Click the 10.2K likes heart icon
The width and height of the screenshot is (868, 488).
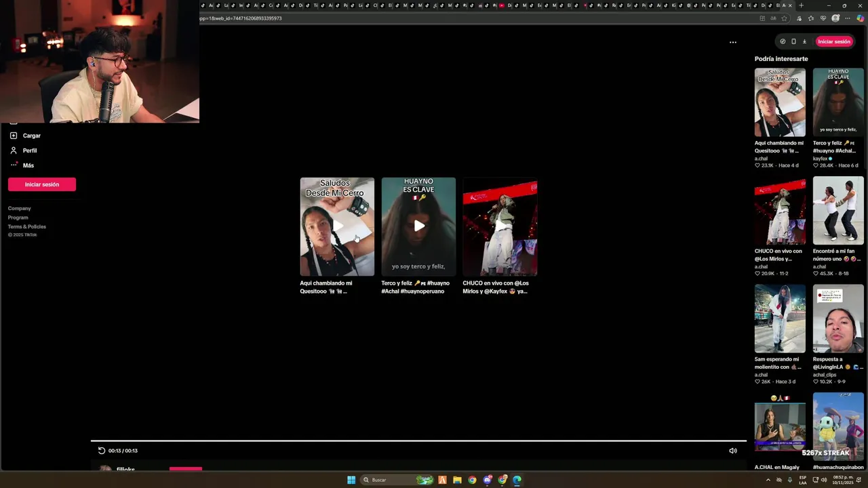coord(816,382)
